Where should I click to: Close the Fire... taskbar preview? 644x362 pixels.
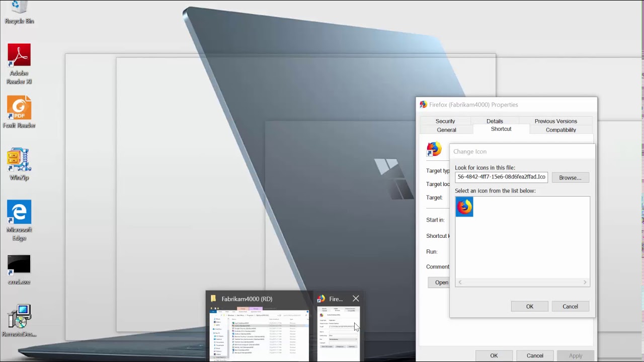tap(356, 299)
